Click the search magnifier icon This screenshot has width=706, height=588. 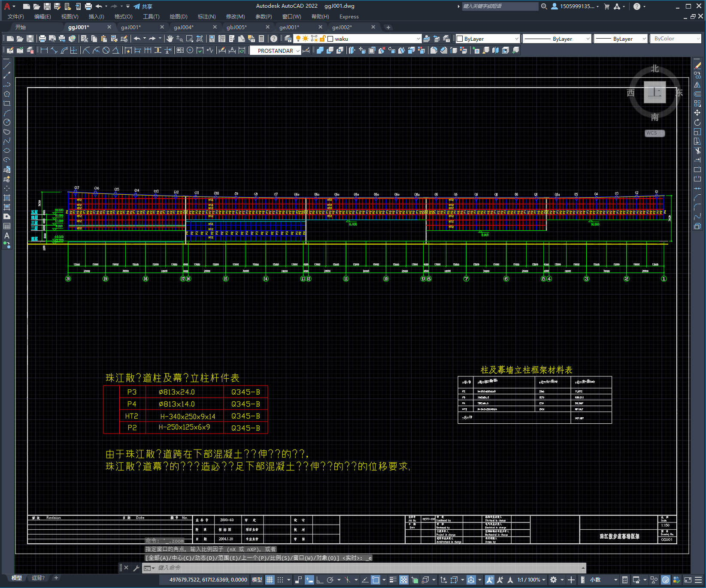pyautogui.click(x=544, y=6)
